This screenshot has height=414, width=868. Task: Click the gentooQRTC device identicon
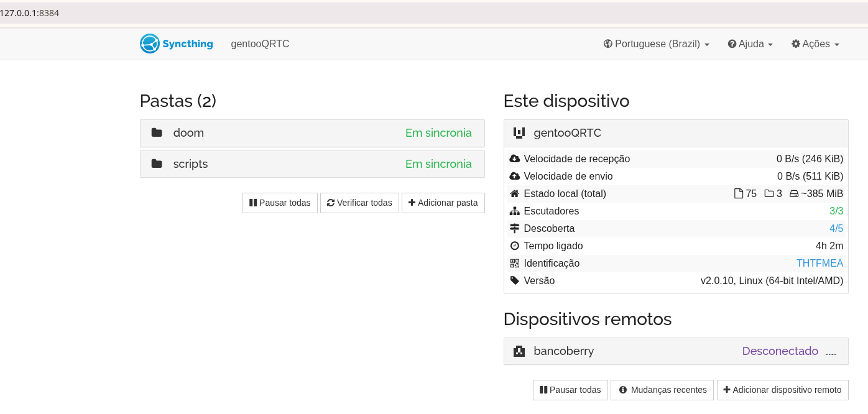[519, 133]
